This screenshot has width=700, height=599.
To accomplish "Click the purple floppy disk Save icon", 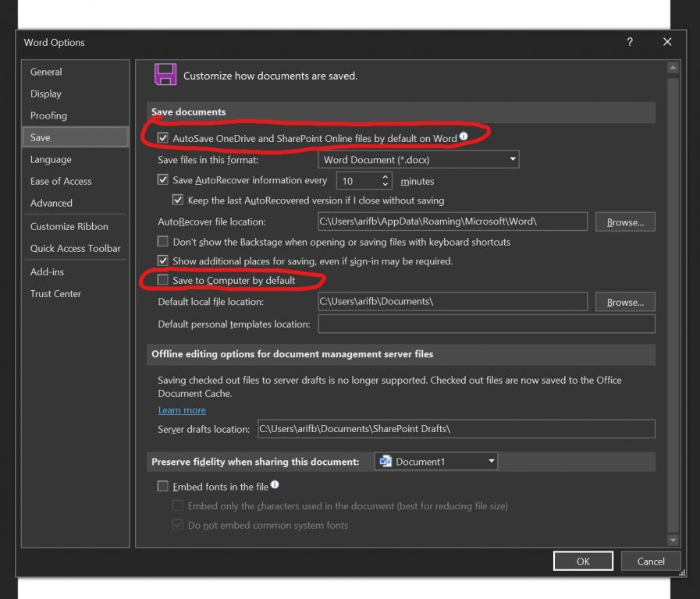I will coord(165,75).
